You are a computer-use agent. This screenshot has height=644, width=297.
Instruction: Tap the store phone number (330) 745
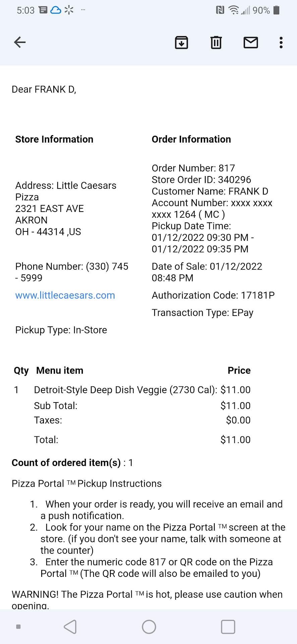(x=72, y=266)
